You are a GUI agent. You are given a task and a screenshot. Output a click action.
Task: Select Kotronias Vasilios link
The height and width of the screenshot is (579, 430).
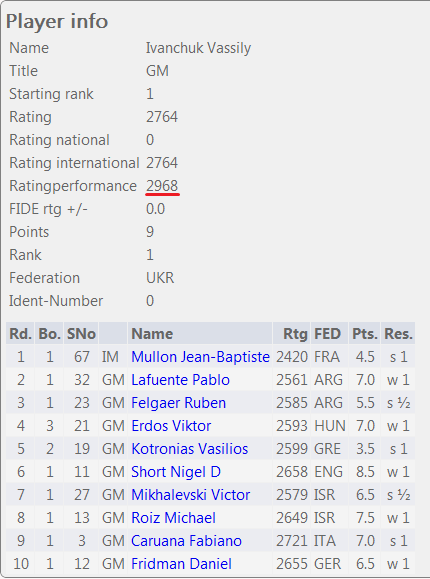click(x=190, y=449)
